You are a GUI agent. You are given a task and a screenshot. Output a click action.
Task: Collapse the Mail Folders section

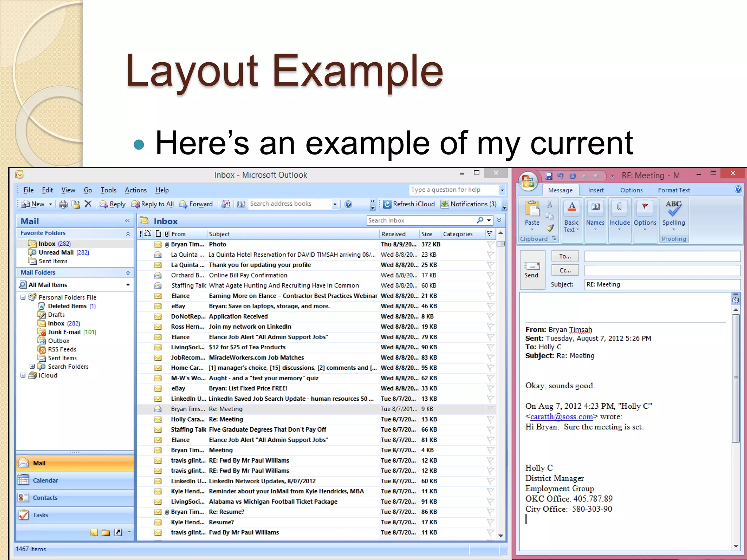128,273
